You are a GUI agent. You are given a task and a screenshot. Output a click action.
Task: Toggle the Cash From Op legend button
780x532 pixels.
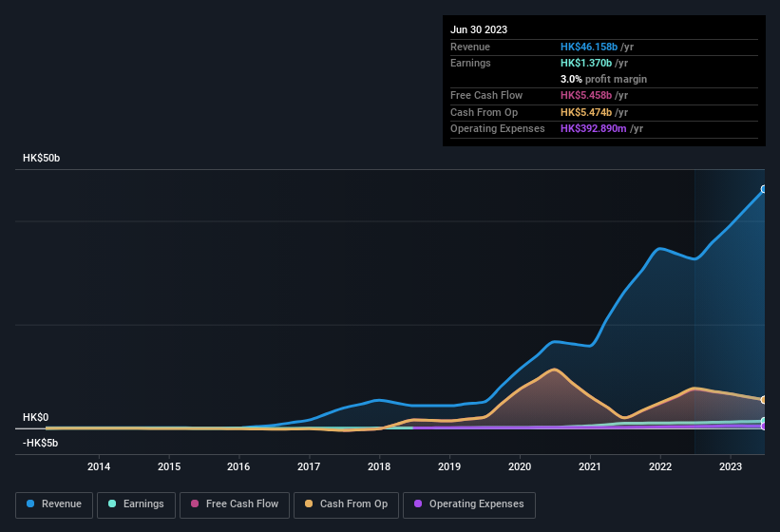(x=346, y=504)
